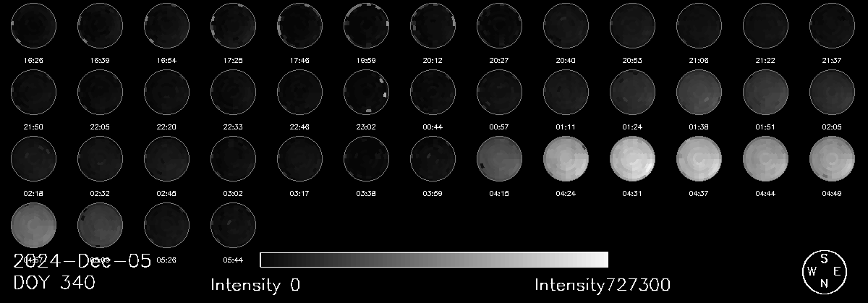Select the 22:05 disc image

click(100, 92)
